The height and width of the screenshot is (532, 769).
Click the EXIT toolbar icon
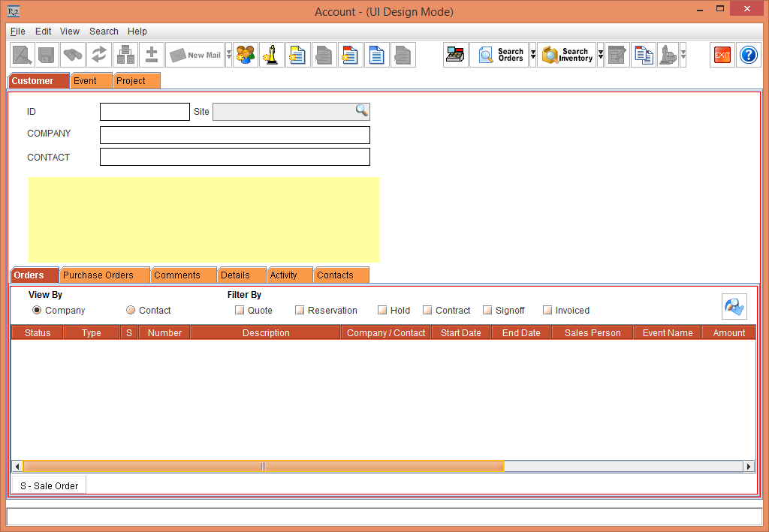722,55
